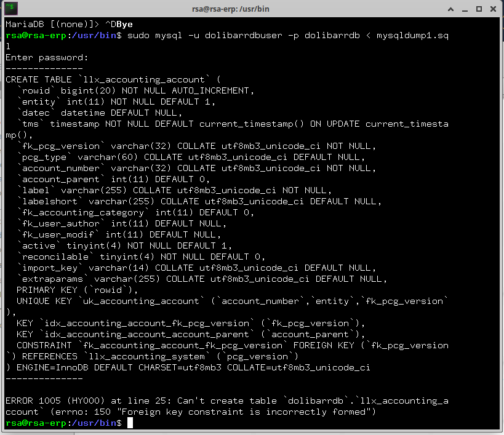Screen dimensions: 504x435
Task: Click the shade/roll-up arrow in the title bar
Action: 450,9
